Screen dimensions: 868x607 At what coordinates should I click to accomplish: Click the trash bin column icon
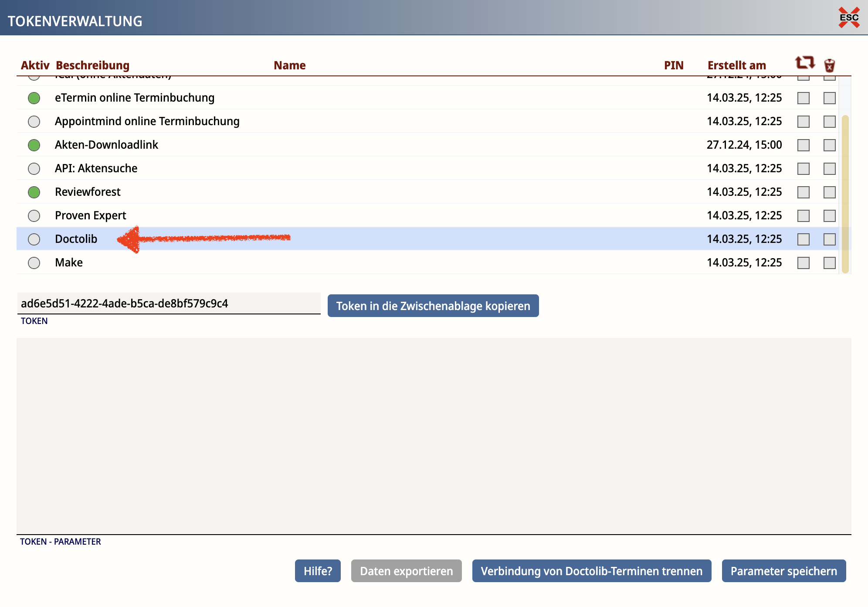829,65
